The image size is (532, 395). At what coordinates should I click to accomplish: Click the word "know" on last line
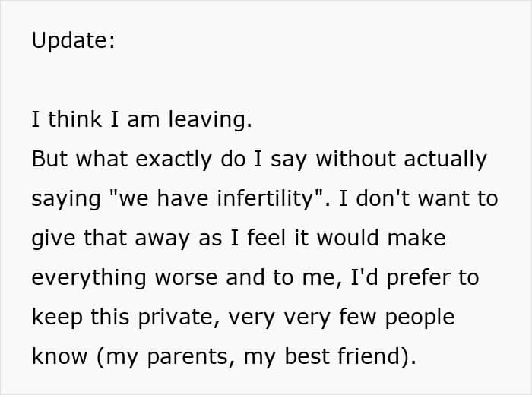click(60, 357)
